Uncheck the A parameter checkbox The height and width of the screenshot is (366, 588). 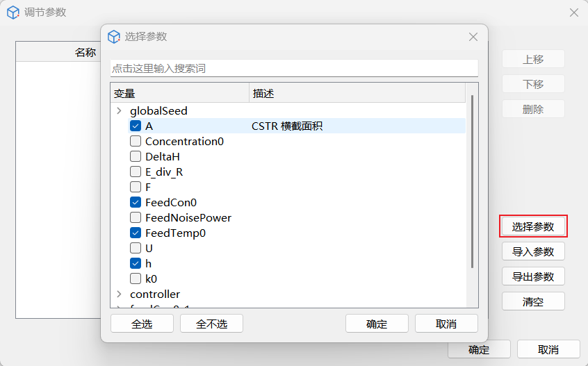(x=136, y=126)
